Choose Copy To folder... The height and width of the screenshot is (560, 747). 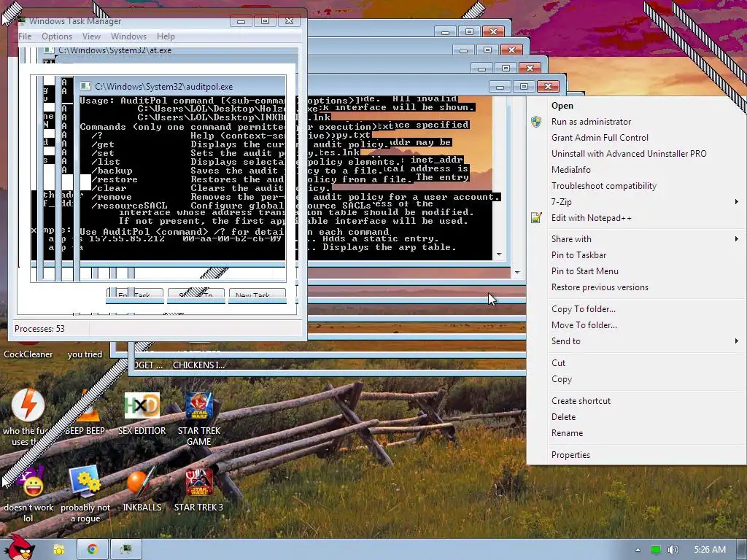click(x=636, y=309)
